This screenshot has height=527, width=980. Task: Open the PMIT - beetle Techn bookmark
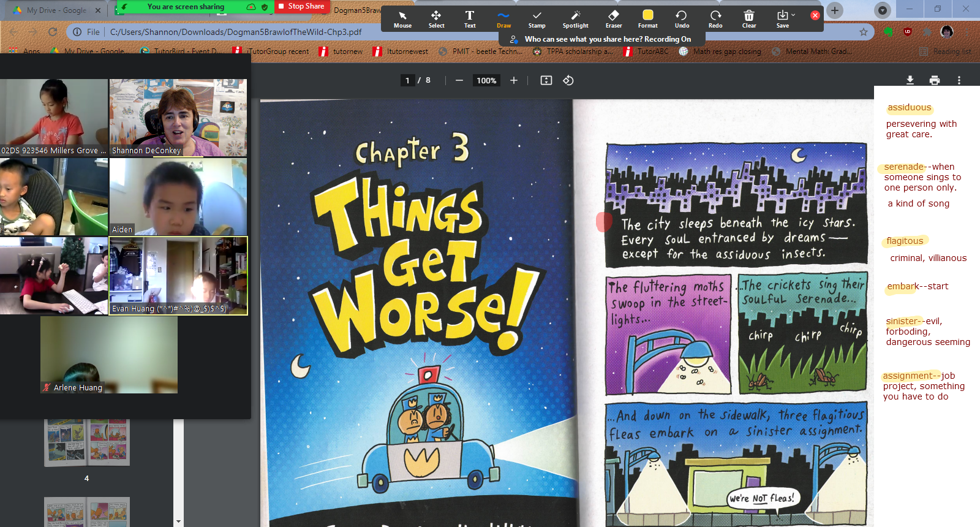tap(481, 51)
